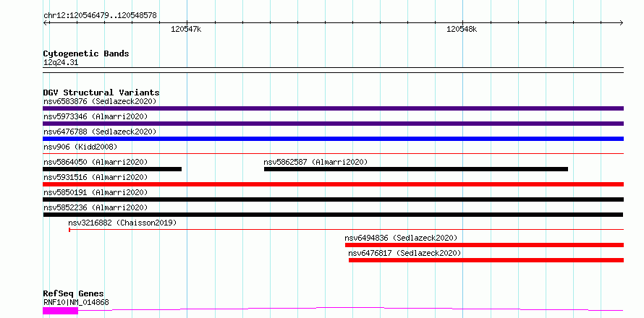The width and height of the screenshot is (644, 318).
Task: Select the nsv5973346 purple variant bar
Action: pos(333,124)
